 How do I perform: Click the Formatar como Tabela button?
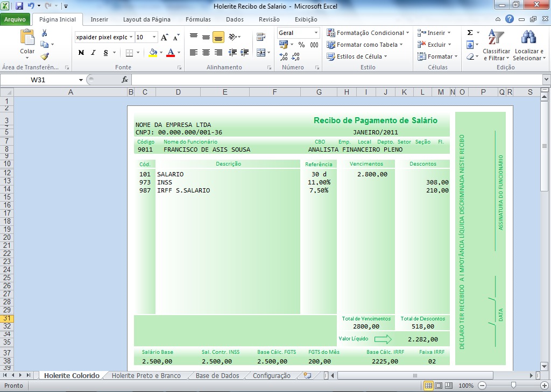click(368, 45)
